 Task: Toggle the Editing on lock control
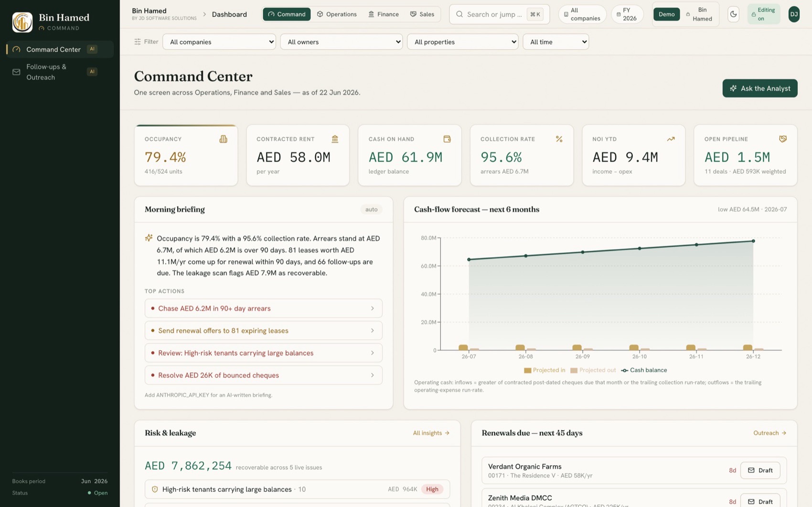tap(763, 14)
